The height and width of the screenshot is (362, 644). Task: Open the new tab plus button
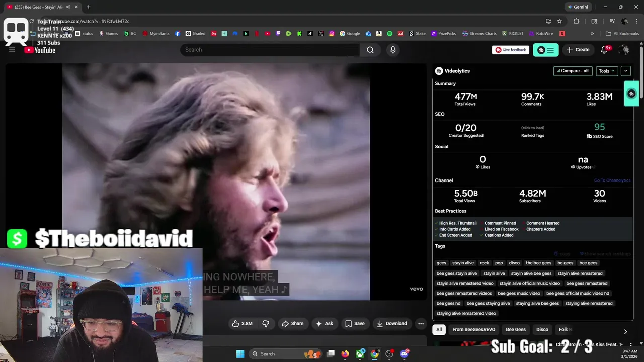(89, 7)
